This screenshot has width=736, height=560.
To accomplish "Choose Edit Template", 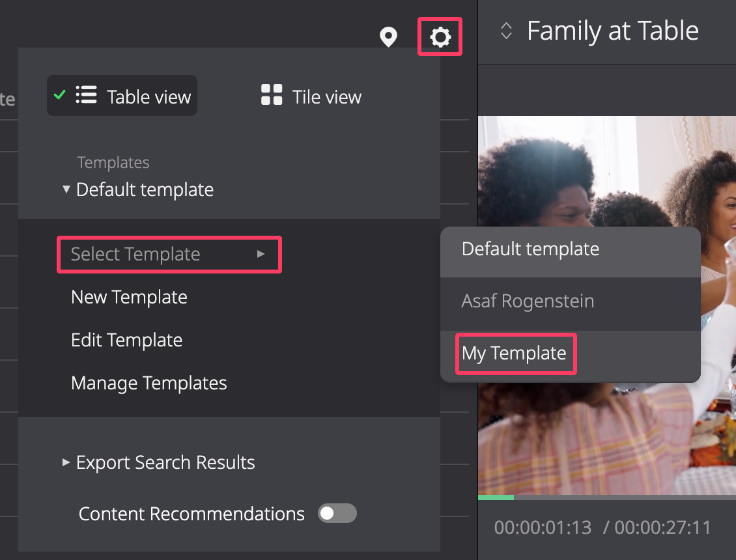I will tap(127, 340).
